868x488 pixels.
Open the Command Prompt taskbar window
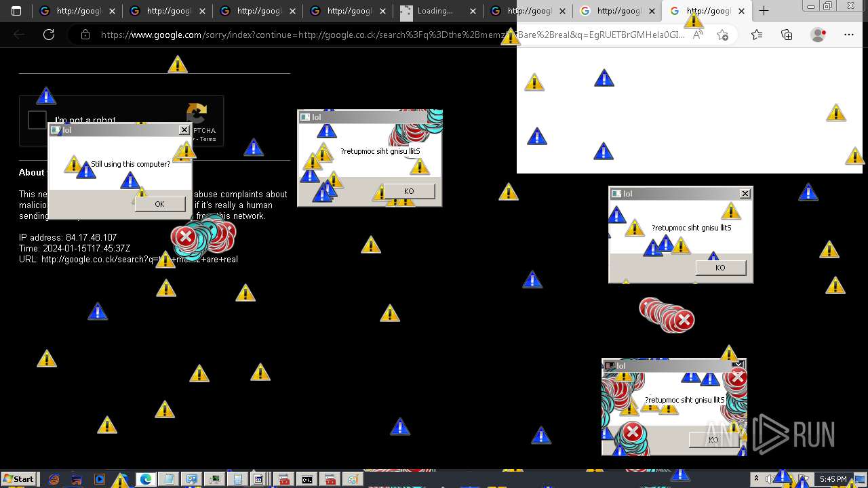tap(307, 479)
